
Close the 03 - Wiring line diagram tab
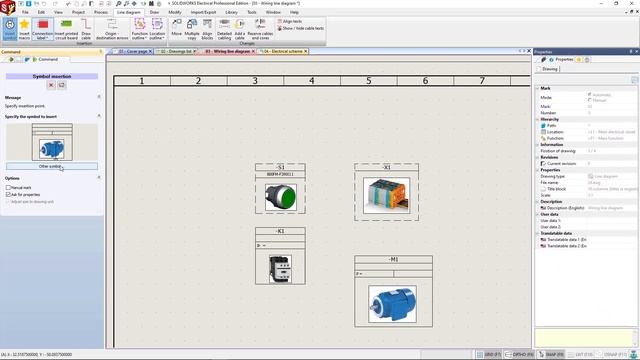pos(253,51)
